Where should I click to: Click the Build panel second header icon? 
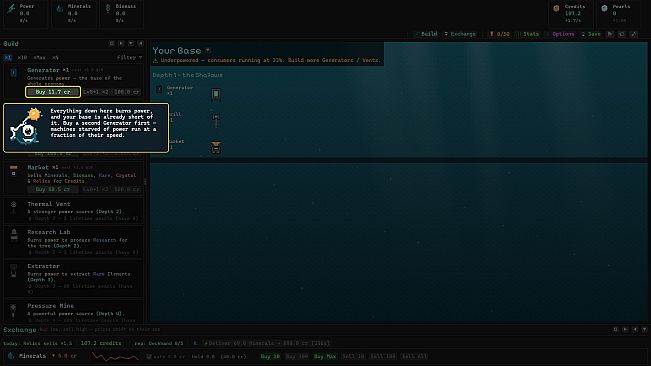point(121,43)
